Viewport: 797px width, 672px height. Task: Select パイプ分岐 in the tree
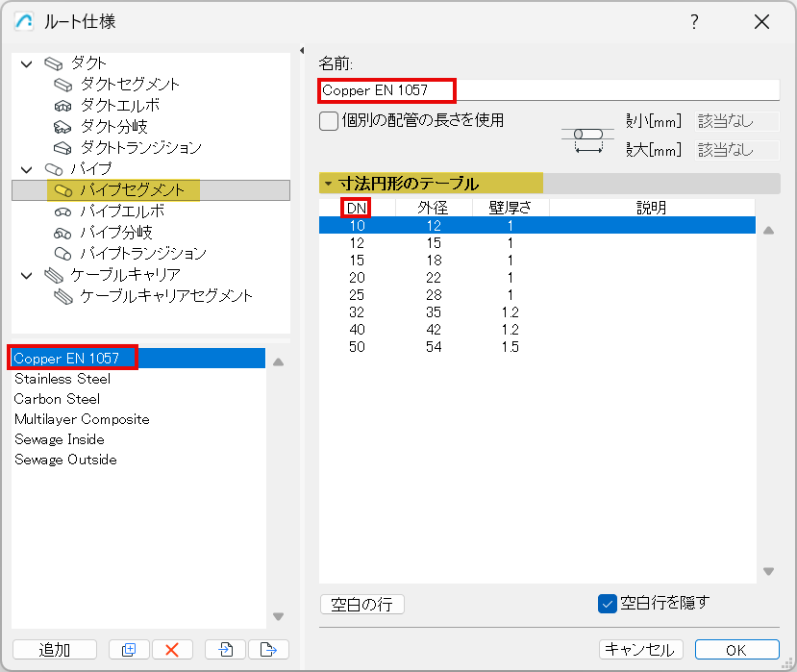[116, 233]
